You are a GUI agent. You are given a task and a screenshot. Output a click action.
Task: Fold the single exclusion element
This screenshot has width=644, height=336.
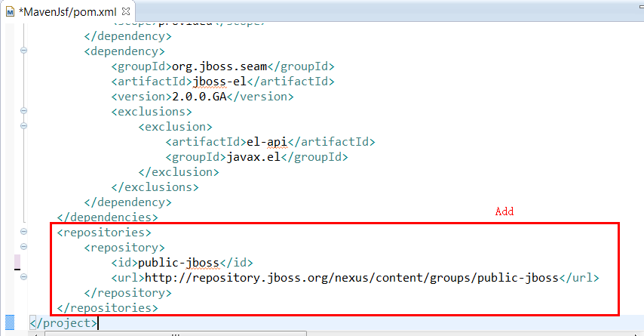[23, 127]
